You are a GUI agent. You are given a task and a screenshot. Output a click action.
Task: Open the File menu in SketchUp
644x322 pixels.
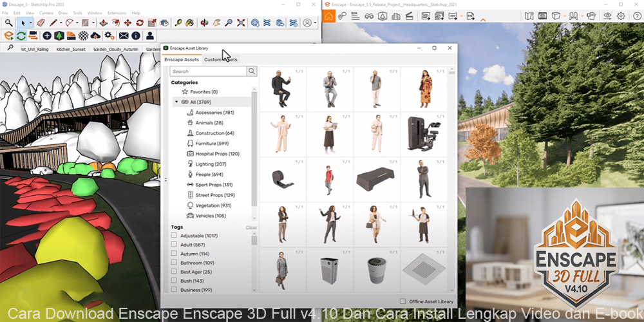coord(5,13)
